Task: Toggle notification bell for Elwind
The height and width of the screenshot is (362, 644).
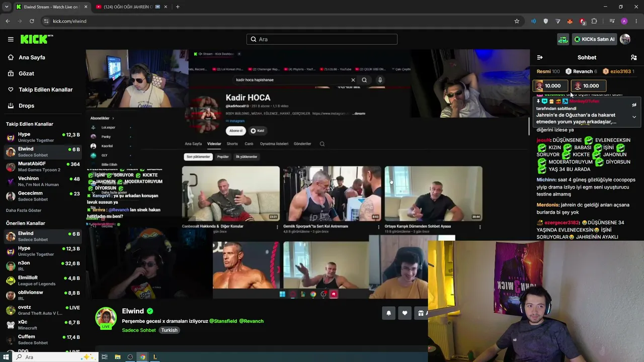Action: click(388, 313)
